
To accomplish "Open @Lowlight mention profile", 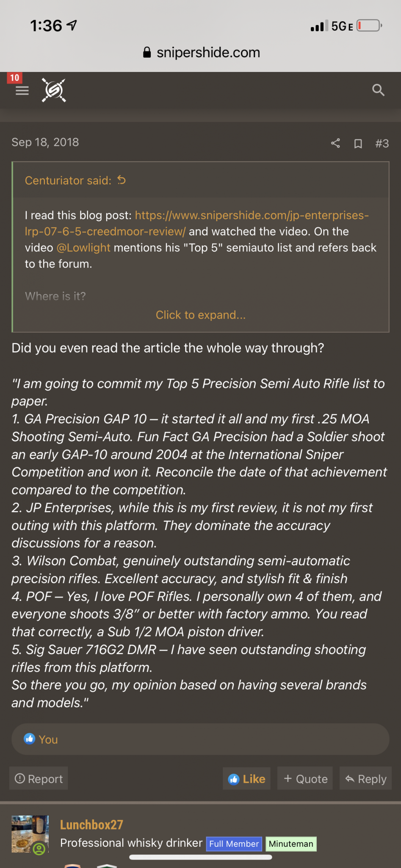I will (x=83, y=248).
